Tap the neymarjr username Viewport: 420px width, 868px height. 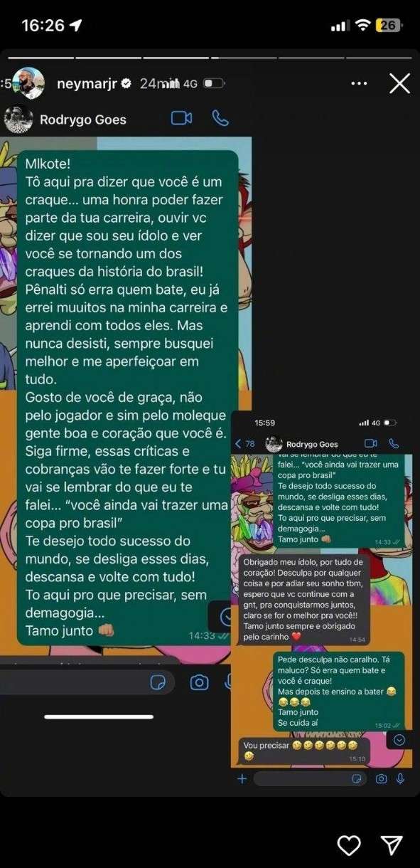pos(84,83)
